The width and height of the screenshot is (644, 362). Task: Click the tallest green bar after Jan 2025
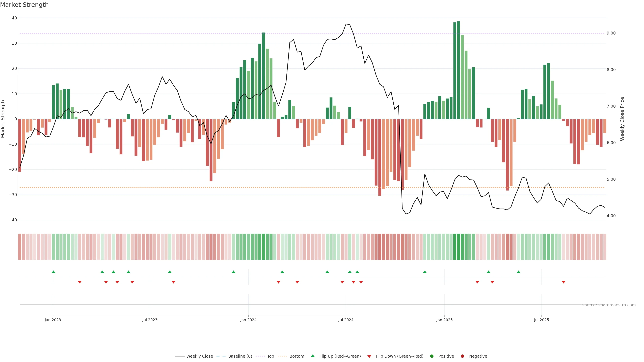tap(459, 70)
